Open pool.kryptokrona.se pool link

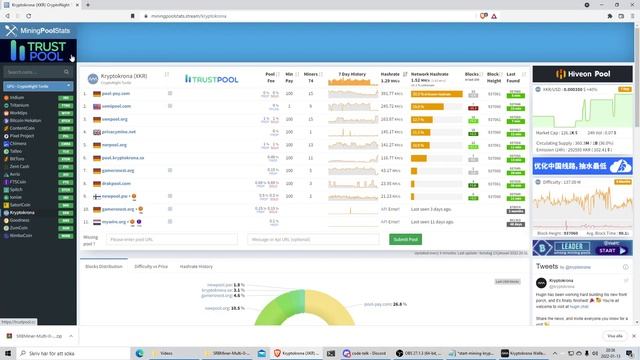pos(123,158)
